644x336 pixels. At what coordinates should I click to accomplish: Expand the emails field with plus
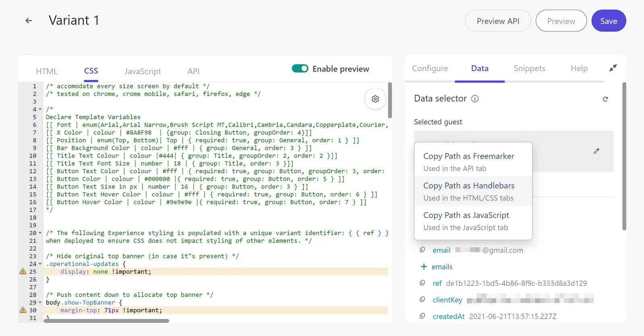coord(423,266)
